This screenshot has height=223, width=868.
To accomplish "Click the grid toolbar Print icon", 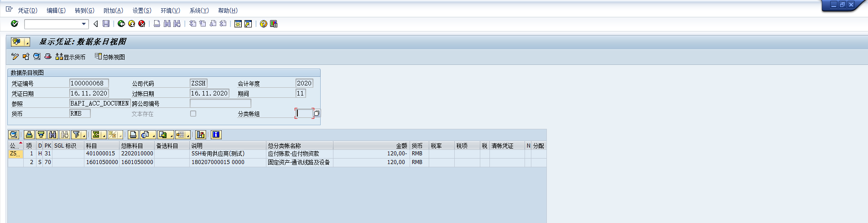I will point(133,134).
